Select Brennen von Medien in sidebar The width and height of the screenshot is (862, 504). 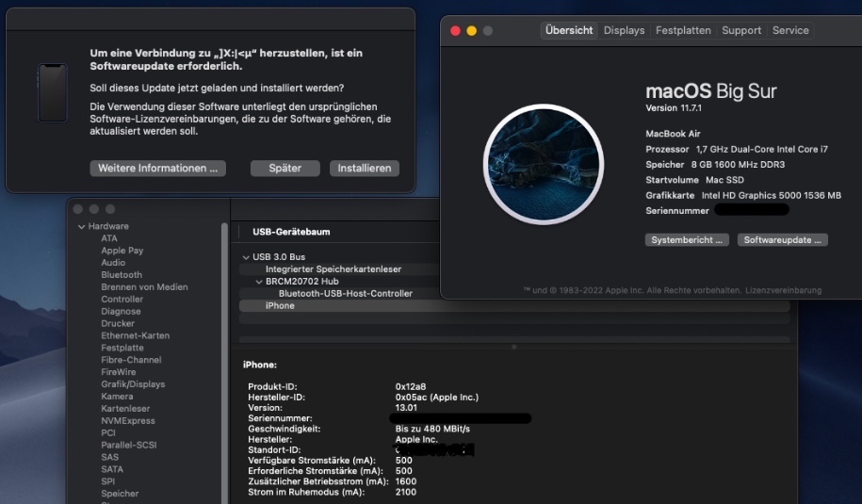(x=144, y=286)
